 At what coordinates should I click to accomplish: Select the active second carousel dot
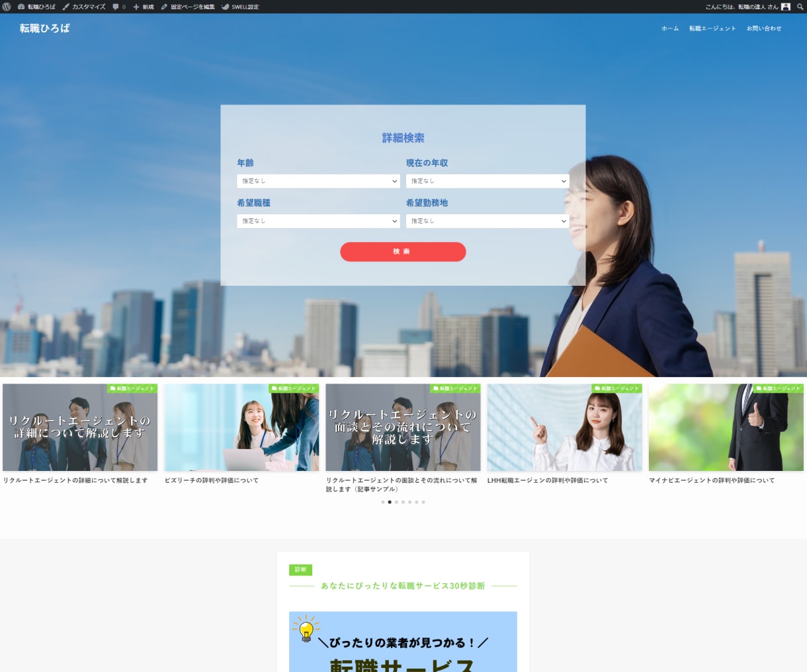coord(390,502)
